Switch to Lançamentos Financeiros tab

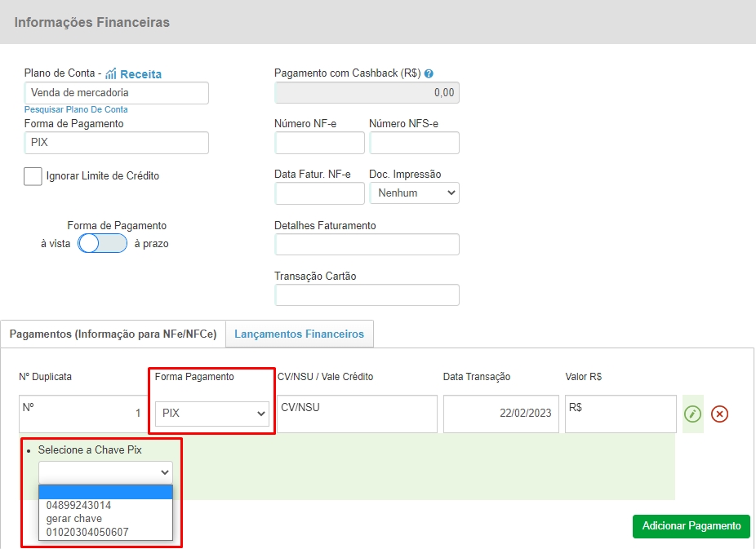pos(299,334)
